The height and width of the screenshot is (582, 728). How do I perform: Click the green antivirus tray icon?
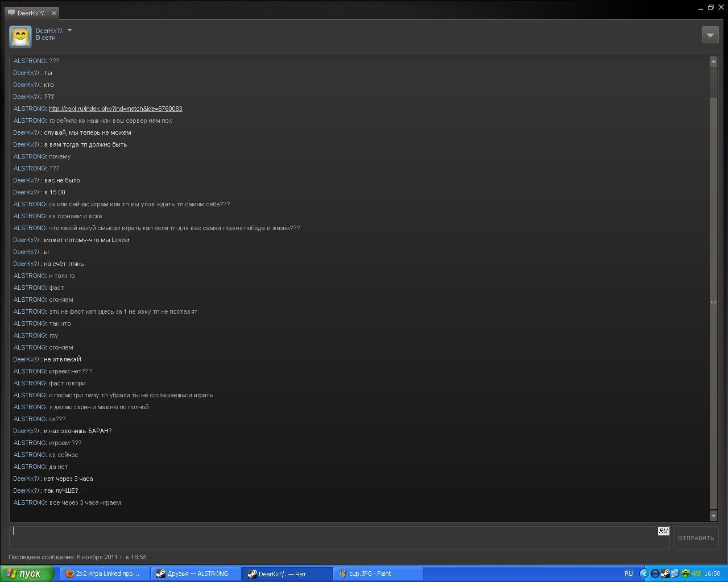click(x=685, y=573)
